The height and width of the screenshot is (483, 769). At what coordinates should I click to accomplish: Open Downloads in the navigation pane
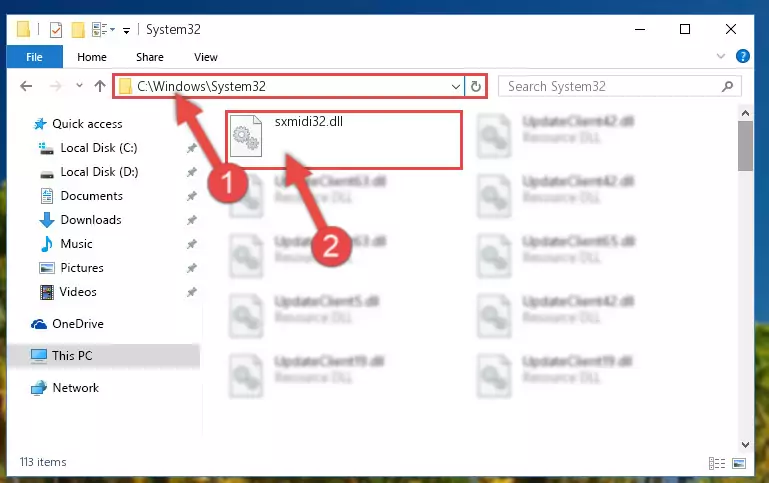tap(91, 220)
